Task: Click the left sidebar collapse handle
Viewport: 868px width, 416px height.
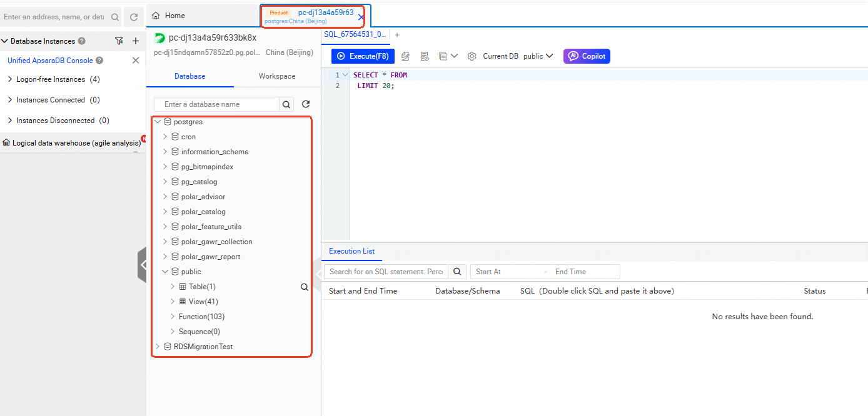Action: [142, 265]
